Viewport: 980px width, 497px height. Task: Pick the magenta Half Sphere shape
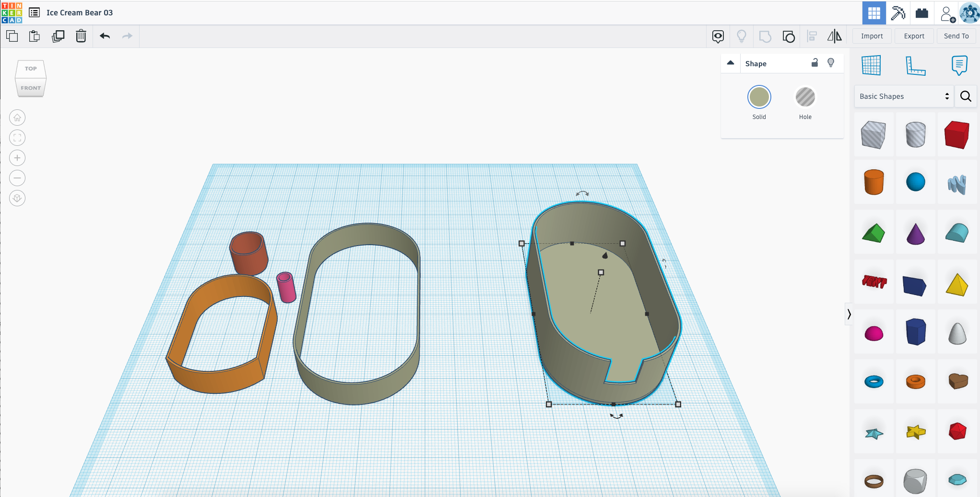pyautogui.click(x=874, y=333)
